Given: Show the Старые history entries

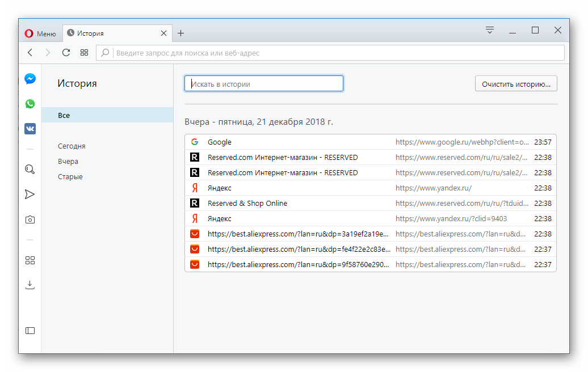Looking at the screenshot, I should pyautogui.click(x=70, y=177).
